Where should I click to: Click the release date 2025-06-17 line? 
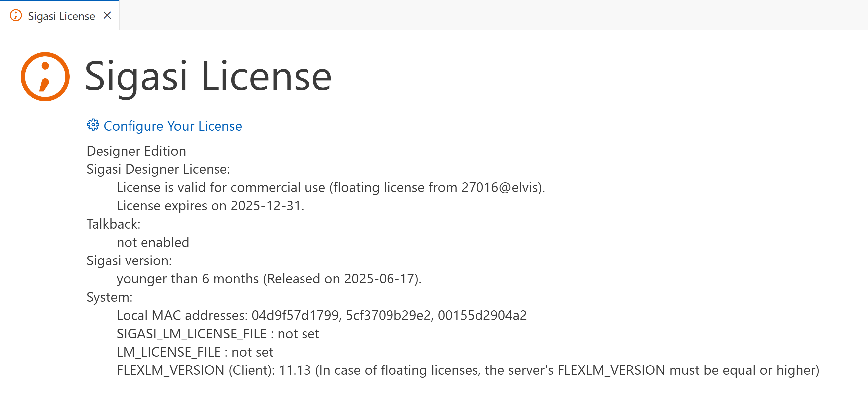[x=269, y=279]
